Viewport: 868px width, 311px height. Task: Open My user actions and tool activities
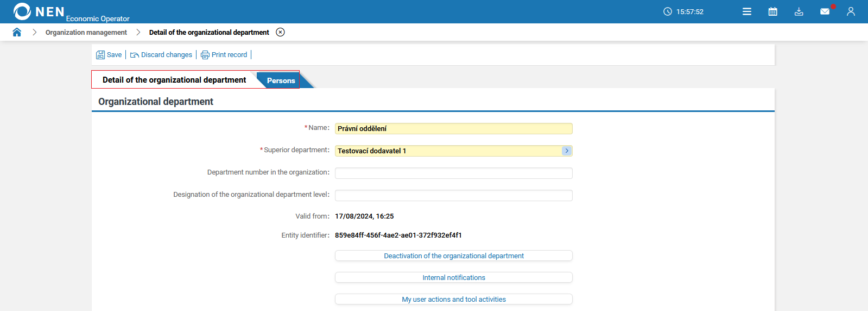[x=454, y=299]
